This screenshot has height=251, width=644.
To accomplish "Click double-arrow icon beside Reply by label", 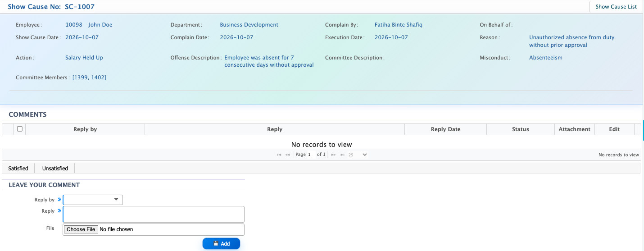I will click(x=59, y=199).
